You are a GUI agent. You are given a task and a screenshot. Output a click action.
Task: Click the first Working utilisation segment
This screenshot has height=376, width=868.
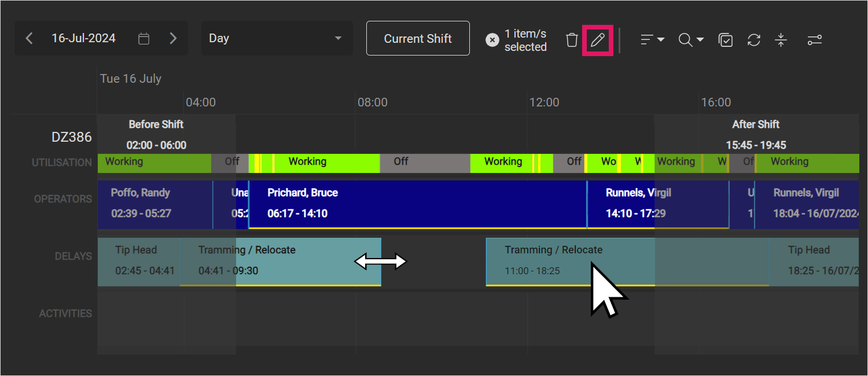click(154, 163)
